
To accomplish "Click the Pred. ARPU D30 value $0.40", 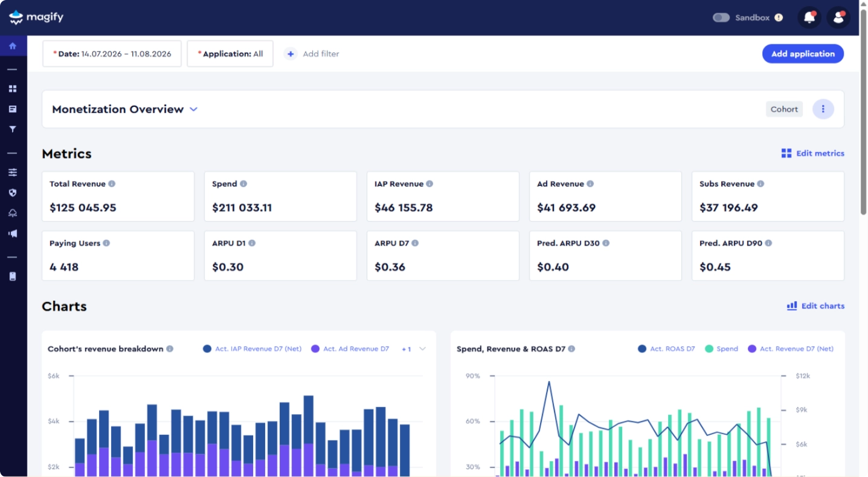I will click(553, 267).
